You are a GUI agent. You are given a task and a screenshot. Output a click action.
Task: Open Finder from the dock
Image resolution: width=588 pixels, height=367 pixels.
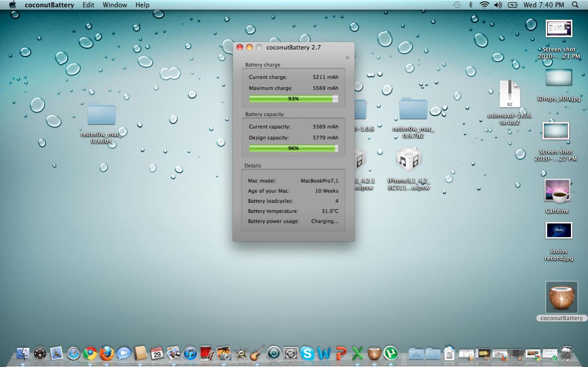[23, 353]
